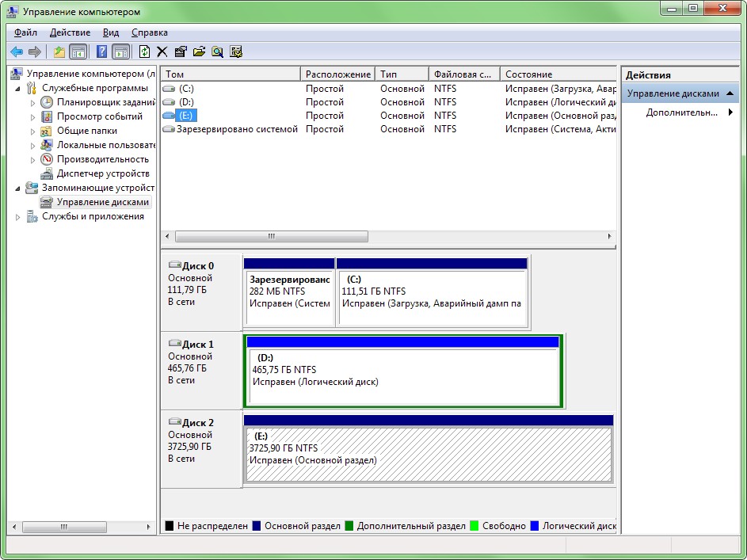The width and height of the screenshot is (747, 560).
Task: Collapse Управление дисками actions header
Action: tap(730, 93)
